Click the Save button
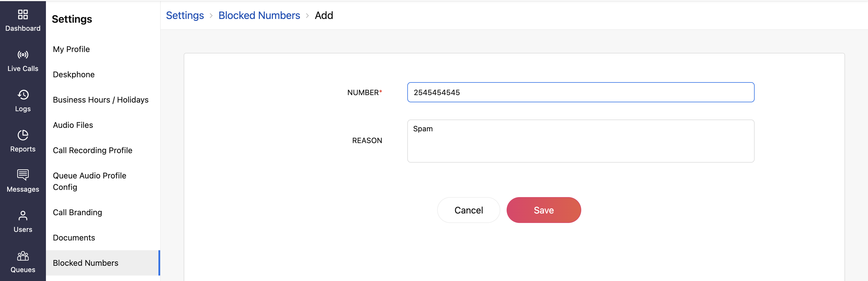 coord(544,210)
